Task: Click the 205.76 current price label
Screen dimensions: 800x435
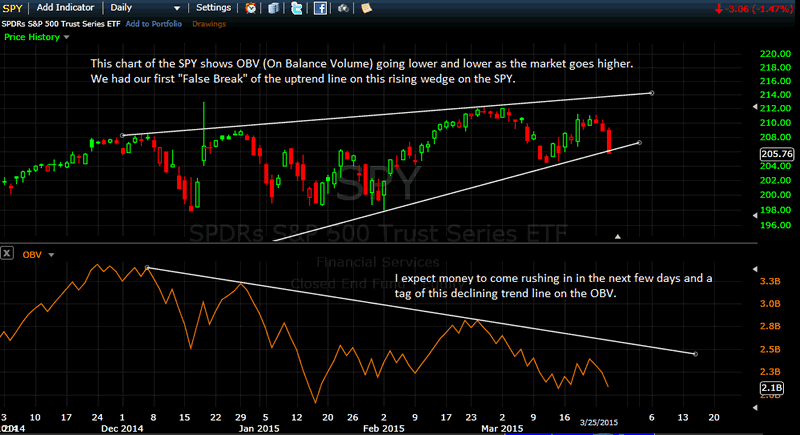Action: 777,154
